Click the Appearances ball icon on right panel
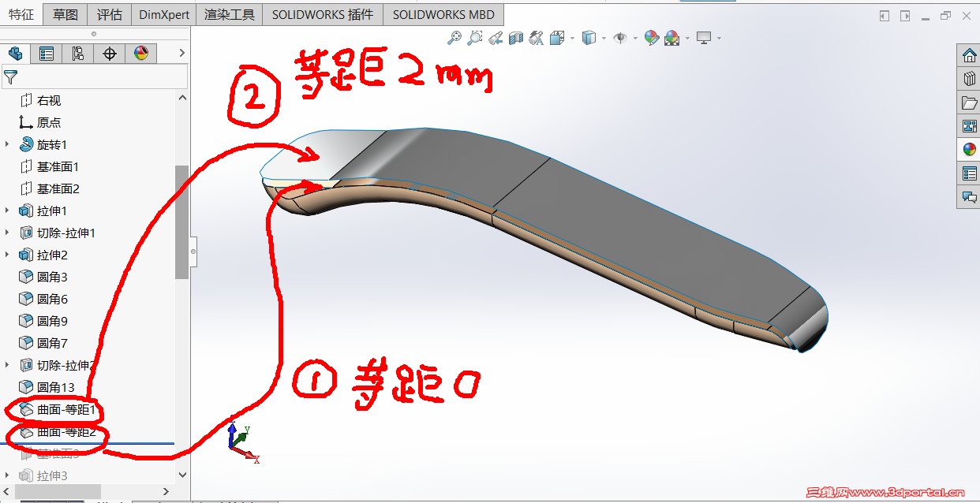 point(968,148)
